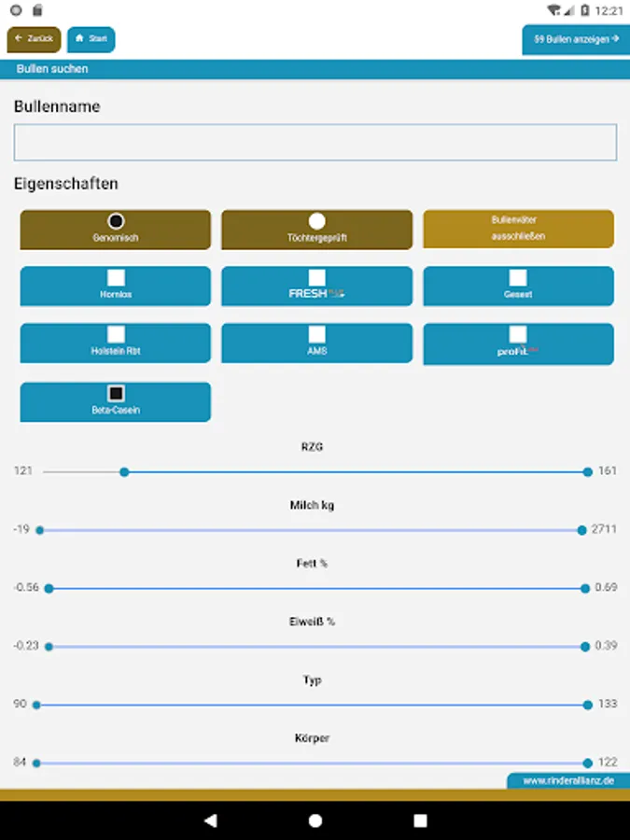Select the Genomisch radio option

(x=116, y=222)
